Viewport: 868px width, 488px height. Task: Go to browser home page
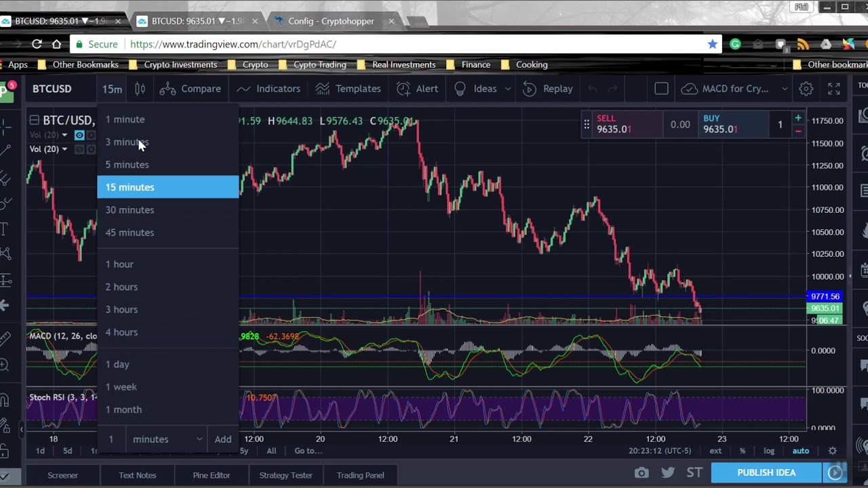point(57,44)
